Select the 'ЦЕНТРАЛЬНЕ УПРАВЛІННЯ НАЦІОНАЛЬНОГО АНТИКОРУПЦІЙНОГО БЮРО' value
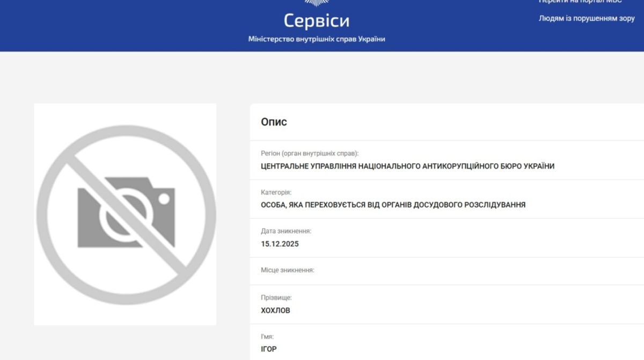Image resolution: width=644 pixels, height=360 pixels. point(407,167)
